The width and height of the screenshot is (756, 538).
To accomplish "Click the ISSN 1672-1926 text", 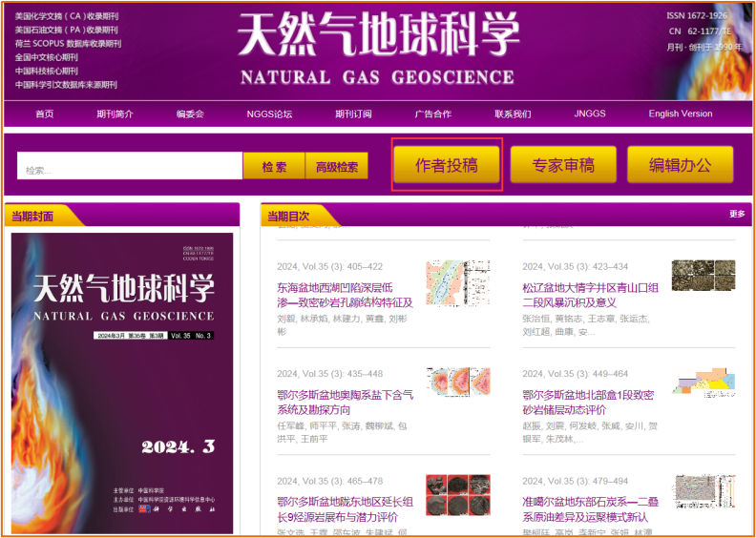I will coord(697,16).
